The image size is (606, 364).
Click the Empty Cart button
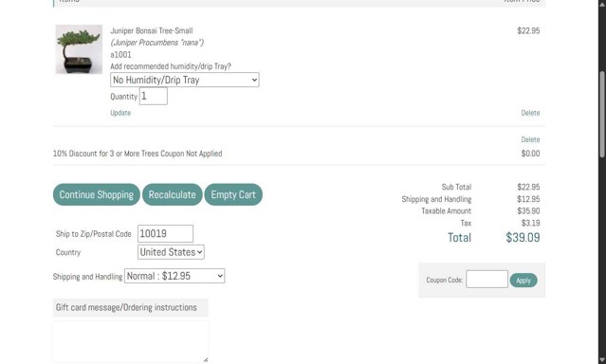point(233,194)
